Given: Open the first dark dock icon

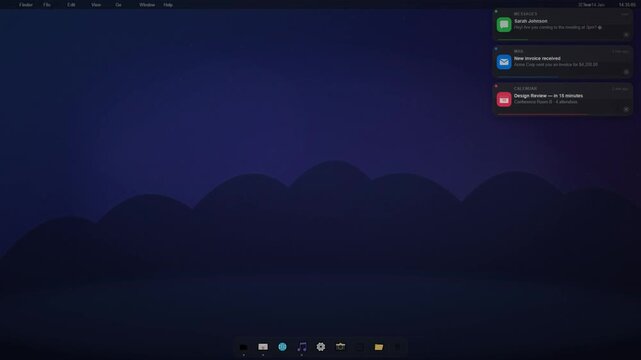Looking at the screenshot, I should [244, 347].
